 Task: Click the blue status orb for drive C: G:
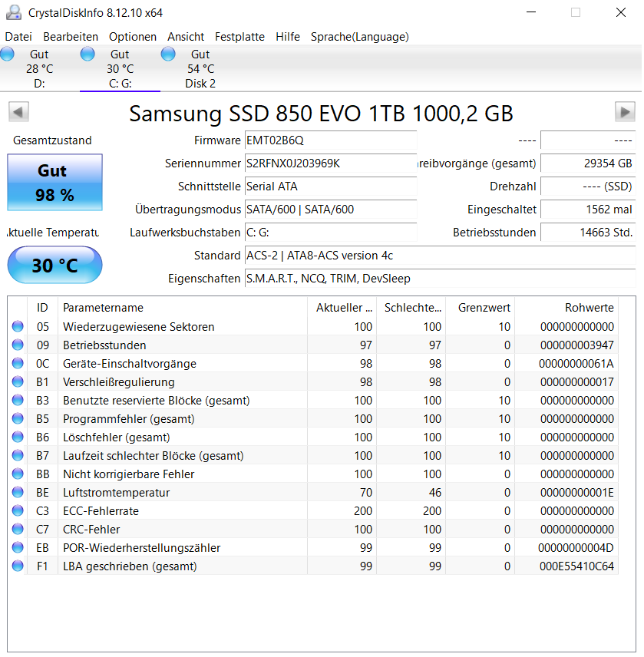88,54
